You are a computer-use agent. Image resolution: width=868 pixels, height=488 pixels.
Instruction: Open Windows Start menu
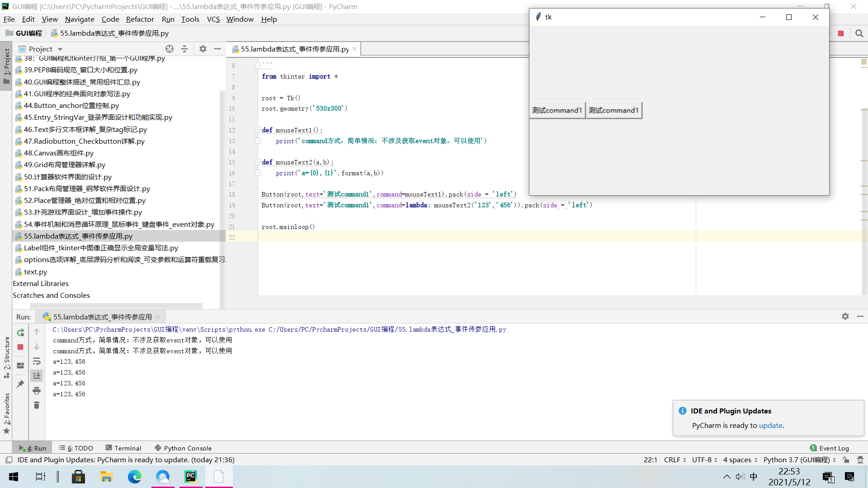pyautogui.click(x=14, y=477)
